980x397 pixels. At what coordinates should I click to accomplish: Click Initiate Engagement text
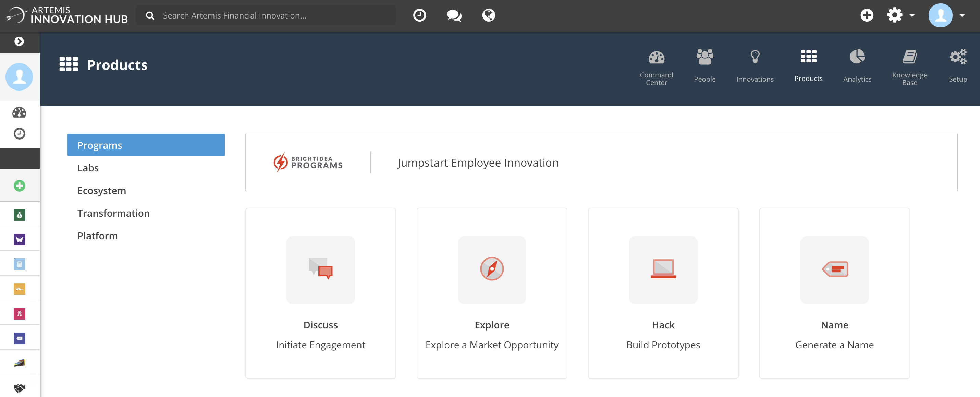click(321, 345)
